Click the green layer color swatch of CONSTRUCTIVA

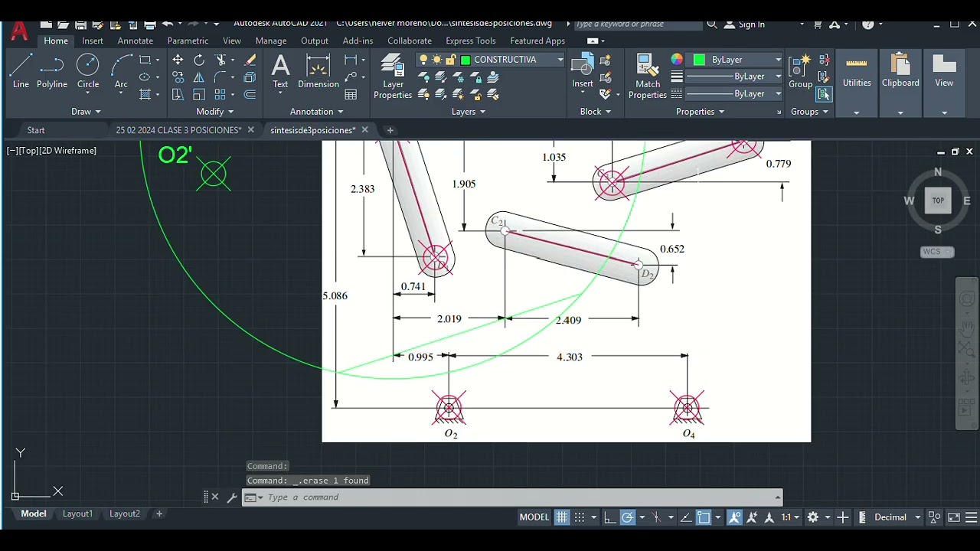pyautogui.click(x=465, y=60)
